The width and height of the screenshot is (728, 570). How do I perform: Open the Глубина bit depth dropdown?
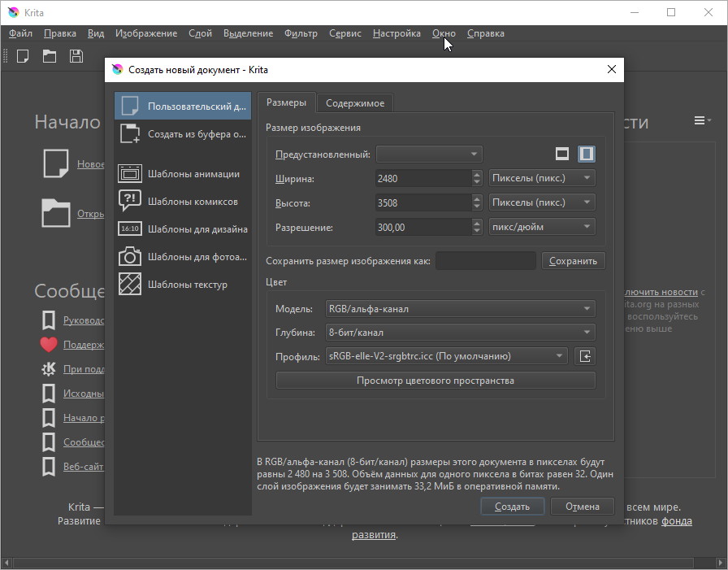coord(459,333)
